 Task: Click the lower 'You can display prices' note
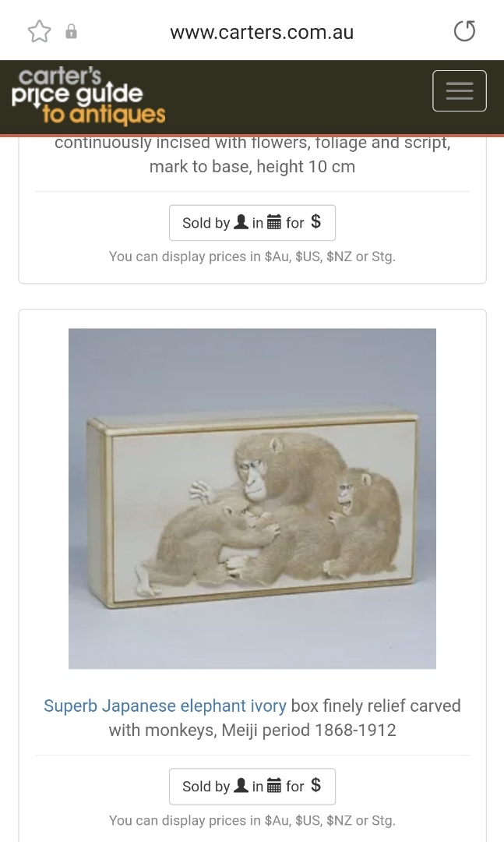pyautogui.click(x=252, y=820)
